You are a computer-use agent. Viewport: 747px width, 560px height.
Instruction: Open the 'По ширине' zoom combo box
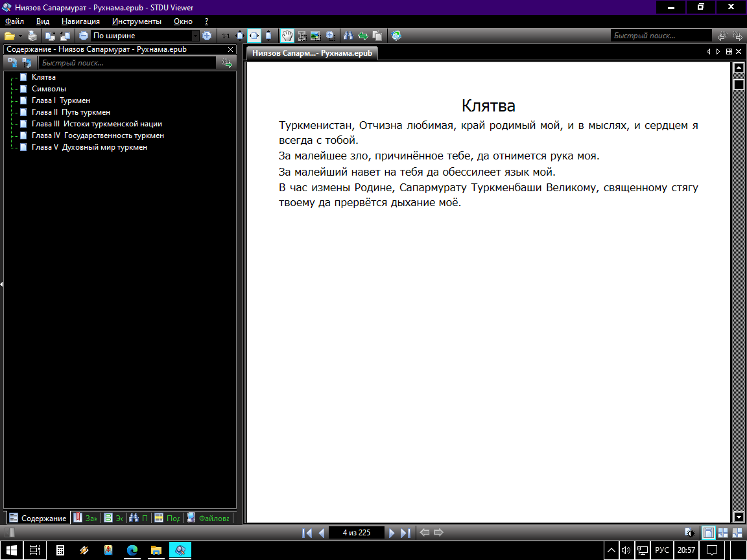coord(145,36)
